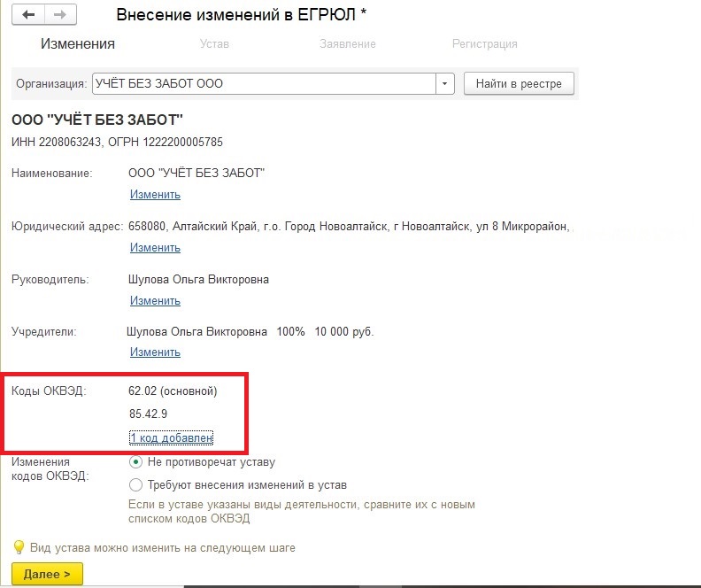Click the forward arrow navigation button
701x588 pixels.
60,15
